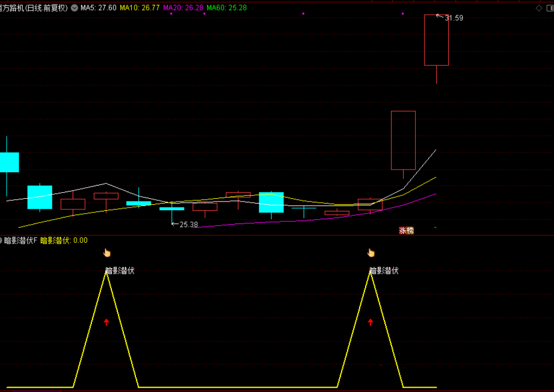This screenshot has height=392, width=554.
Task: Click the green MA60 label
Action: coord(226,8)
